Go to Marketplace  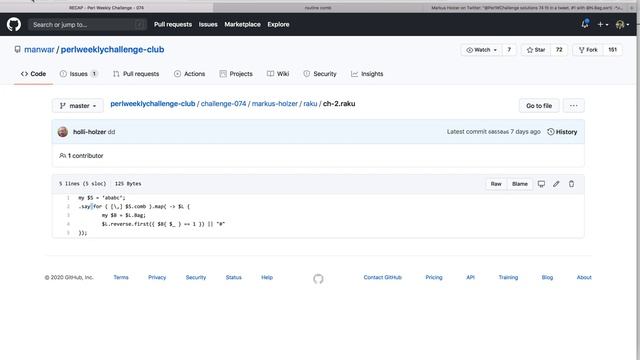tap(242, 24)
